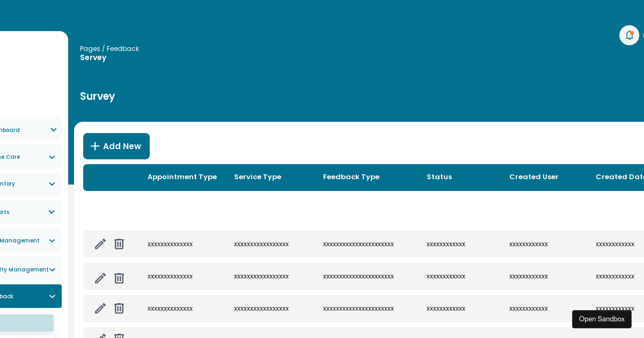The height and width of the screenshot is (338, 644).
Task: Delete the third survey row with trash icon
Action: (119, 308)
